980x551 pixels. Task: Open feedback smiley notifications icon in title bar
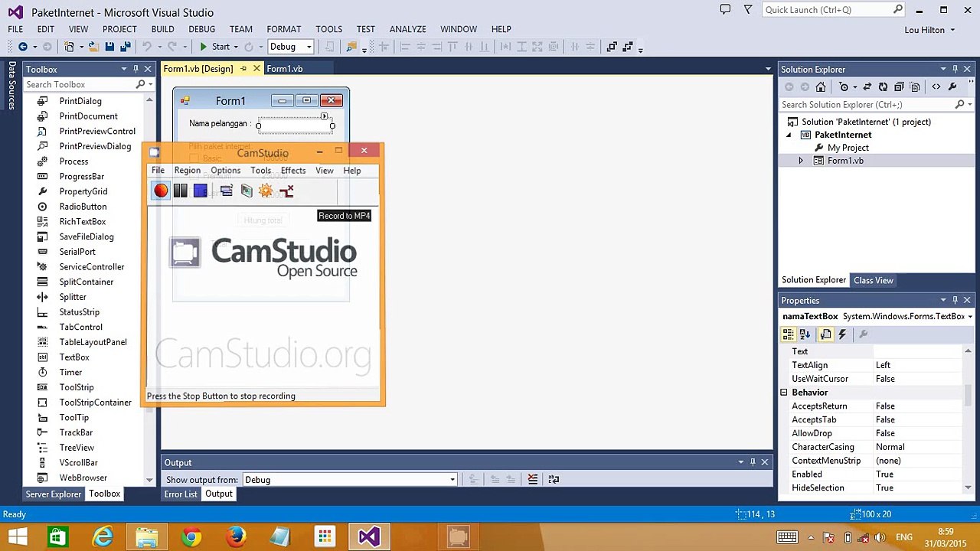tap(725, 10)
